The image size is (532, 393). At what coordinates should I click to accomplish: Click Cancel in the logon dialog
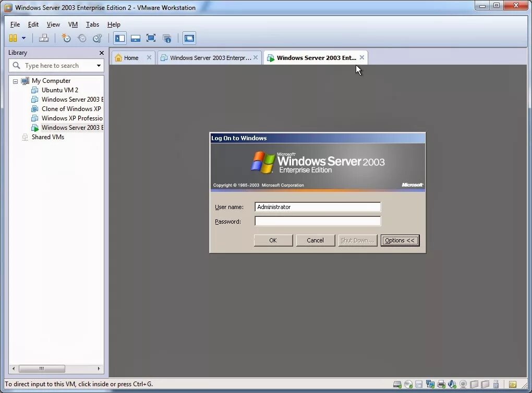pyautogui.click(x=315, y=240)
